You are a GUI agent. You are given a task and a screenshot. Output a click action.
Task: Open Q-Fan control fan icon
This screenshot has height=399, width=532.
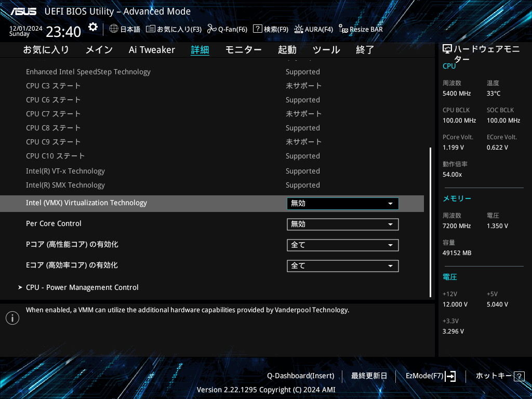point(212,29)
